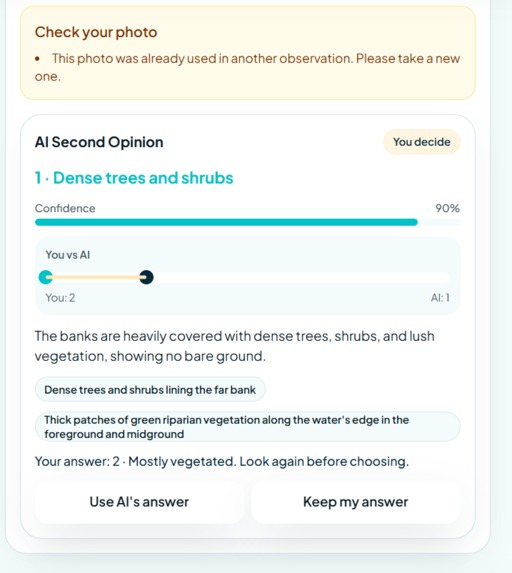This screenshot has height=573, width=512.
Task: Click the teal 'You' slider handle
Action: click(46, 277)
